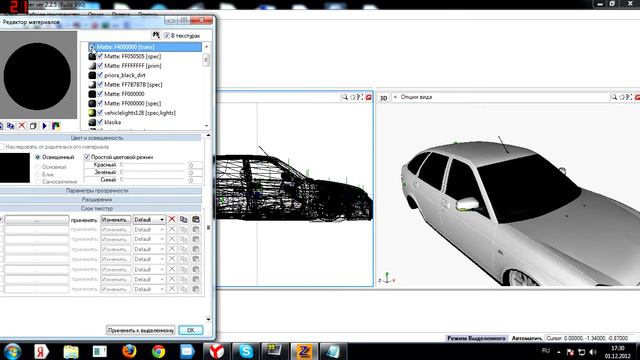Click 'Изменить...' on first texture layer
This screenshot has height=360, width=640.
[x=116, y=220]
